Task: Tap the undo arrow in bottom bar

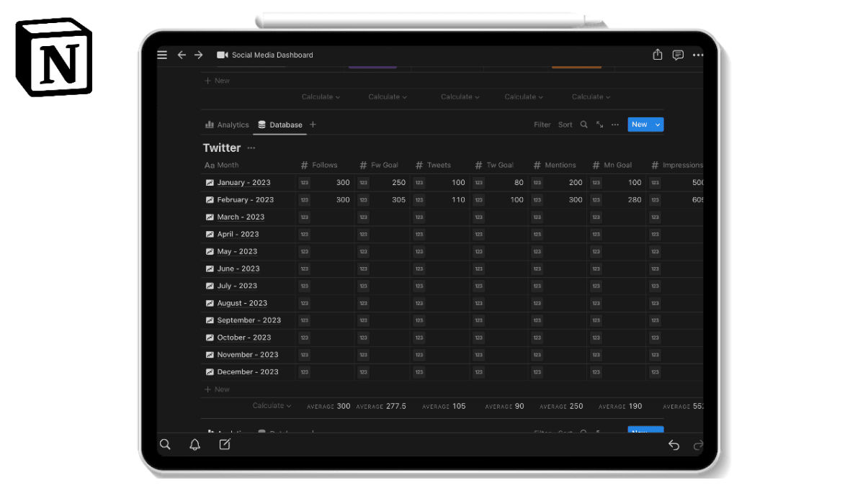Action: pyautogui.click(x=674, y=445)
